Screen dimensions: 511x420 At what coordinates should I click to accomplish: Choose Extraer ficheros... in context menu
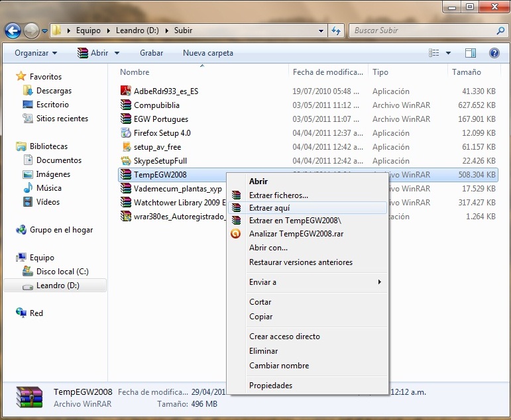point(308,195)
